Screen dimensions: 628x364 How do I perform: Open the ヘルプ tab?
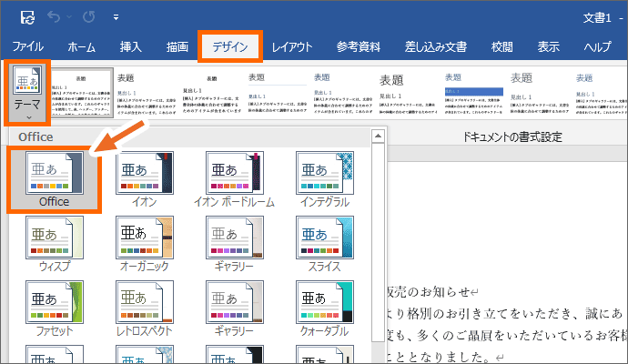coord(597,46)
